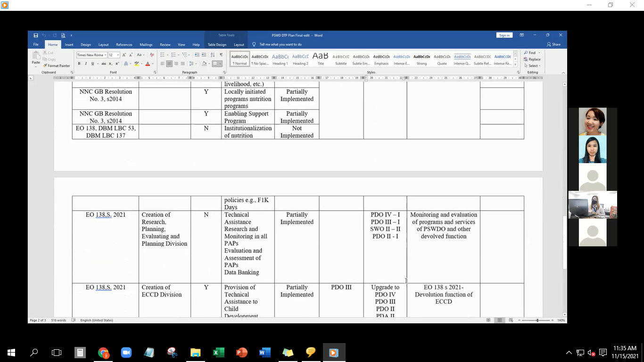Collapse the ribbon with the arrow

point(563,72)
